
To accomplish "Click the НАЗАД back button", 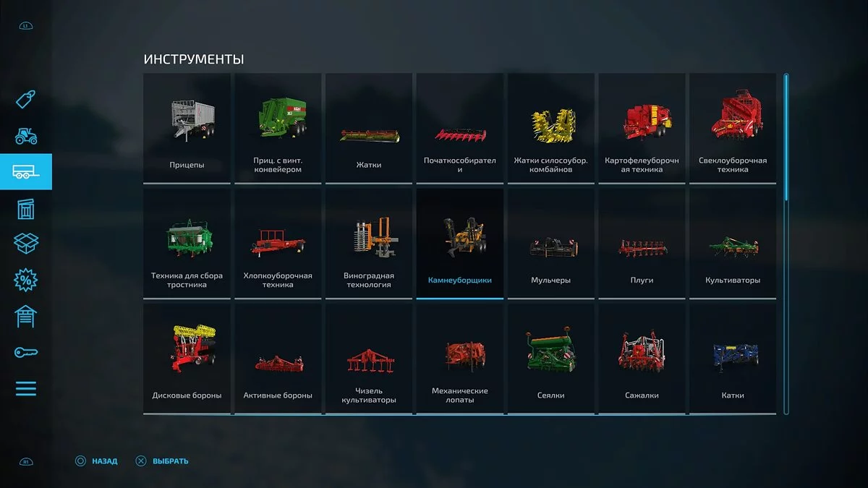I will click(96, 461).
